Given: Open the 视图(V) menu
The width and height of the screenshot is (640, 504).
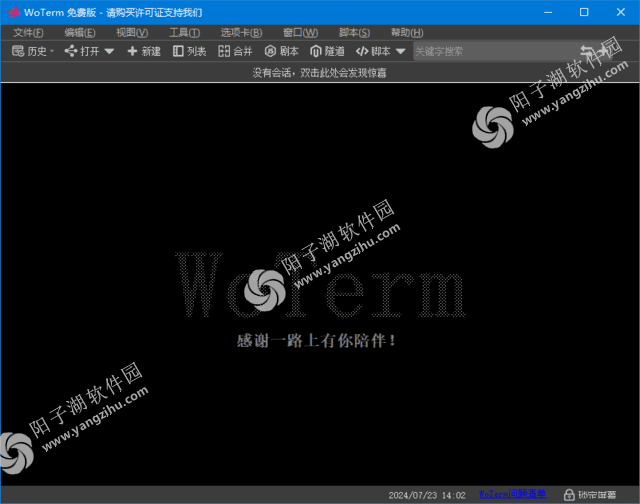Looking at the screenshot, I should coord(132,33).
